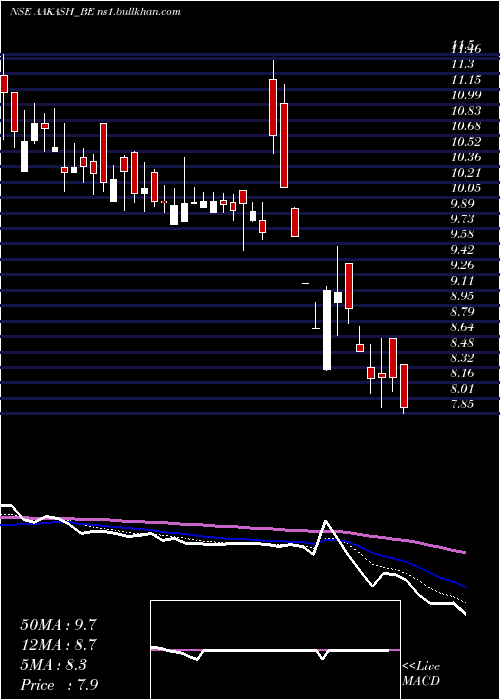Select the 8.32 price axis label
Screen dimensions: 500x700
464,358
